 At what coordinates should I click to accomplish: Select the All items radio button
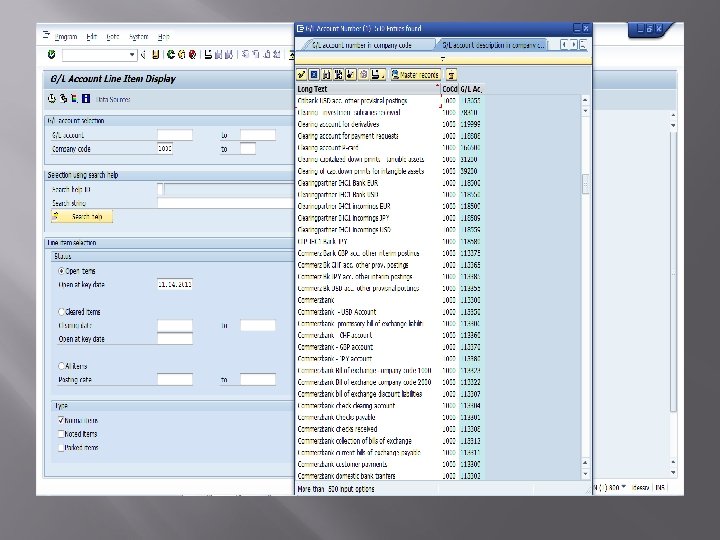point(61,366)
